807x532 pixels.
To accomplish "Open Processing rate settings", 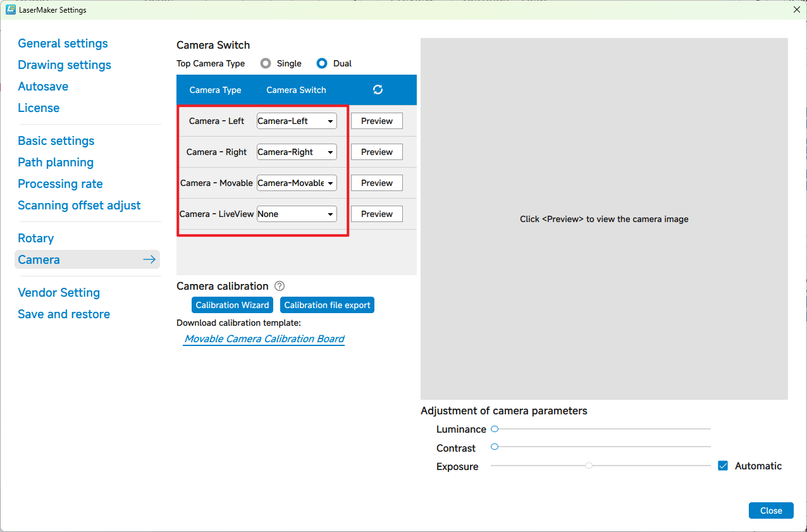I will (x=60, y=184).
